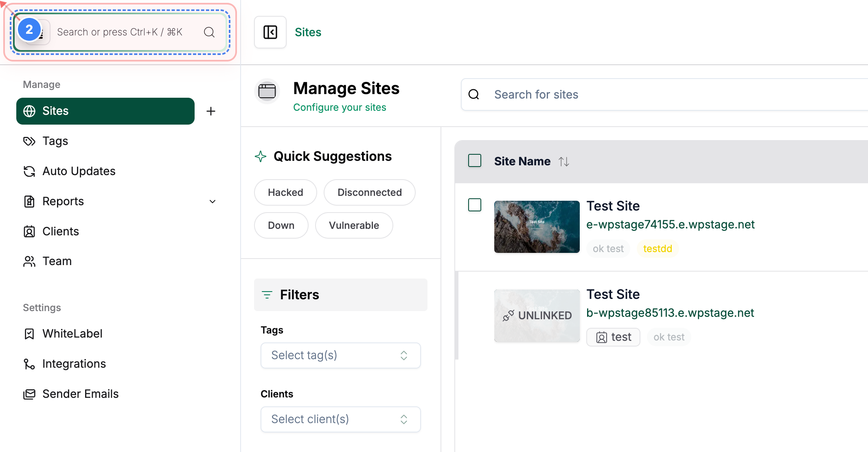
Task: Open the Tags section via its tag icon
Action: (30, 141)
